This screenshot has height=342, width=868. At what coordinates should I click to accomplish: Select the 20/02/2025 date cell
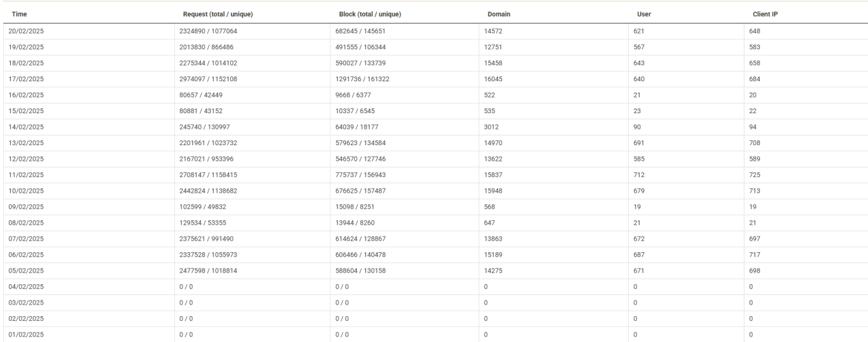pyautogui.click(x=26, y=31)
